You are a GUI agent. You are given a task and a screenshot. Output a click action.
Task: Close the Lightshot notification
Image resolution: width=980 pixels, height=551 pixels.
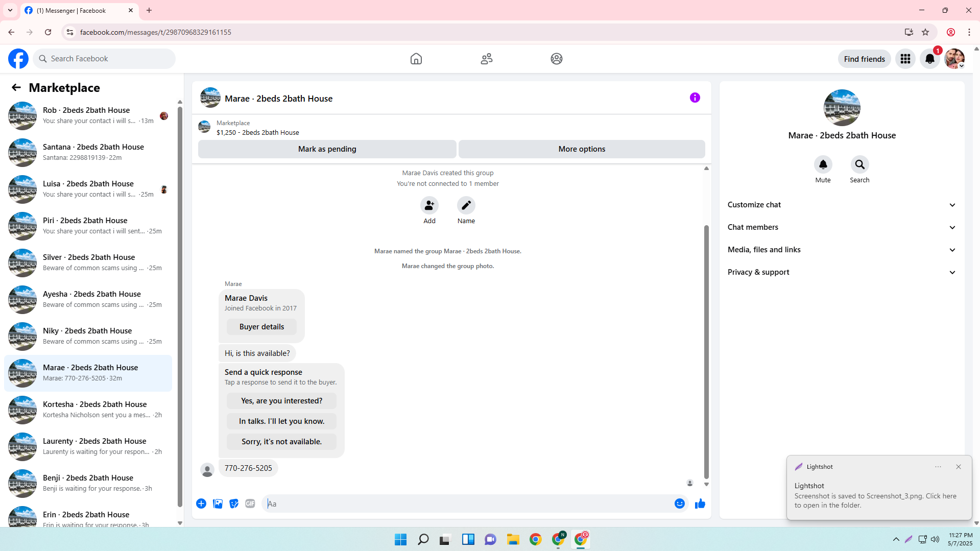pos(959,467)
